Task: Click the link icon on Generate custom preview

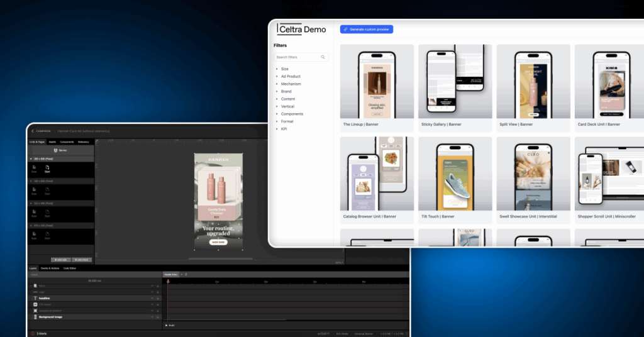Action: pyautogui.click(x=345, y=30)
